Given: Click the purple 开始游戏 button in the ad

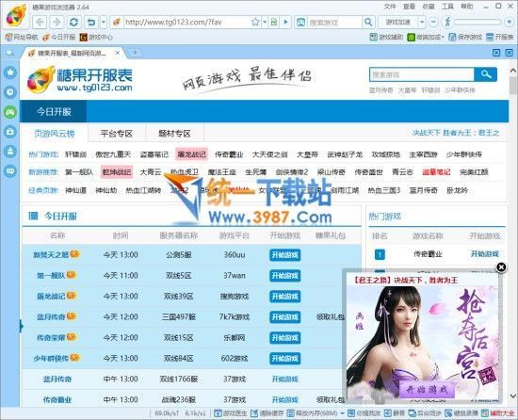Looking at the screenshot, I should click(x=427, y=390).
